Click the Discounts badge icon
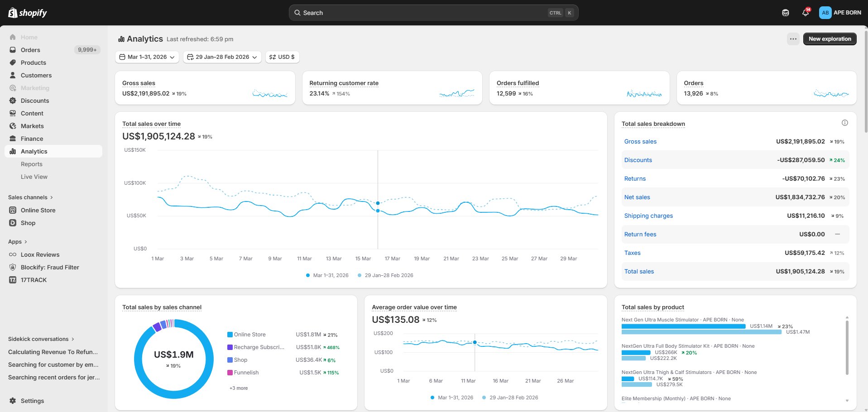 [13, 101]
